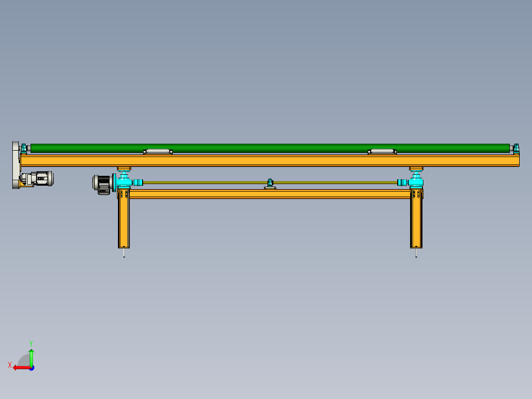Click the 'Y' axis label text
Viewport: 532px width, 399px height.
point(31,344)
